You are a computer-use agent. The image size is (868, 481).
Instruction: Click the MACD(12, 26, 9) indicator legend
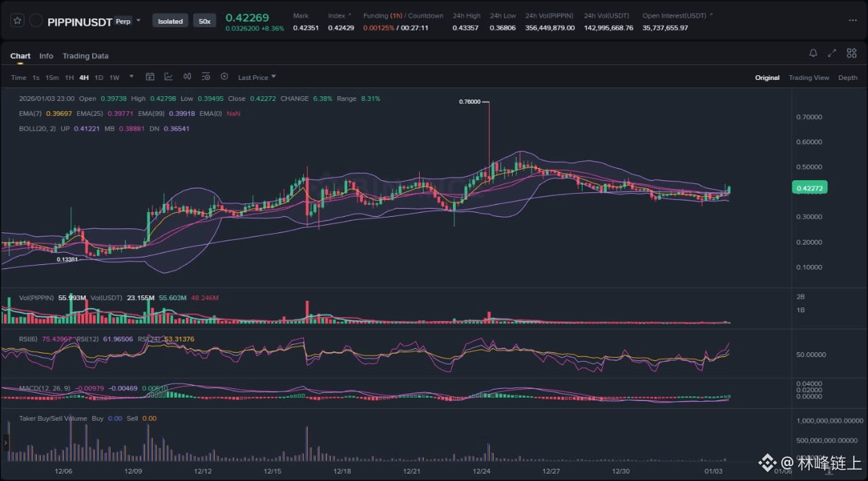[x=45, y=388]
